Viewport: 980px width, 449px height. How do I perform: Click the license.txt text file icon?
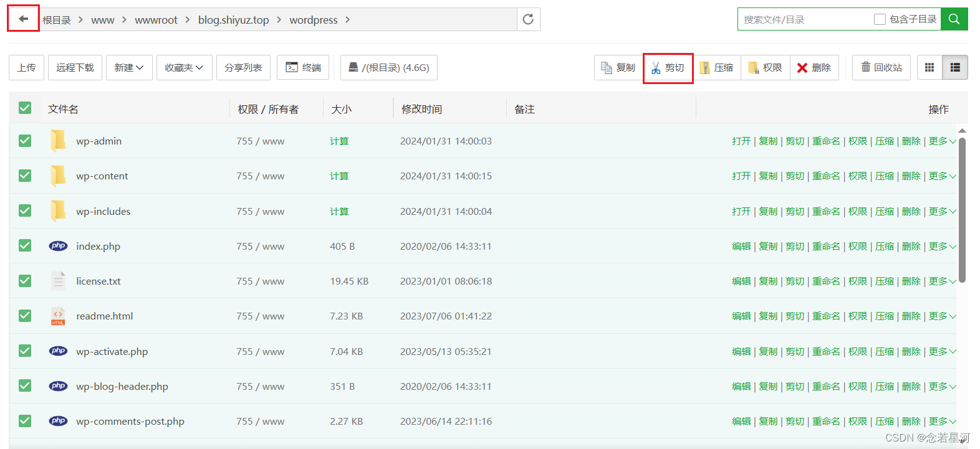pyautogui.click(x=58, y=281)
